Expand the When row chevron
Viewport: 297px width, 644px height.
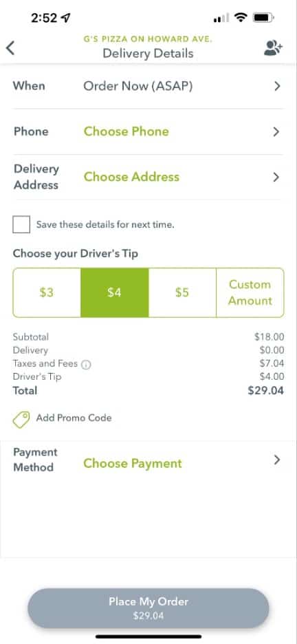tap(277, 86)
